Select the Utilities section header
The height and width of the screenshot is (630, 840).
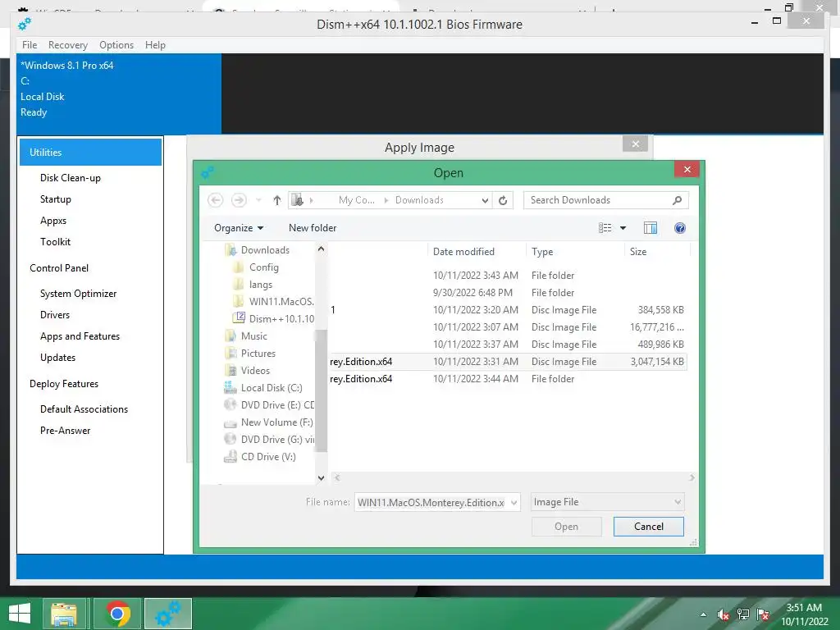coord(90,152)
